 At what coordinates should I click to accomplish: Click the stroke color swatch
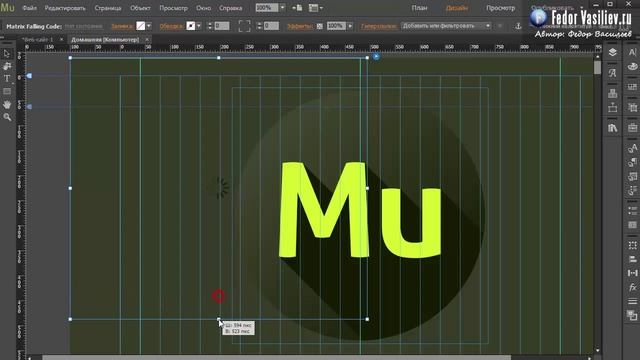191,26
